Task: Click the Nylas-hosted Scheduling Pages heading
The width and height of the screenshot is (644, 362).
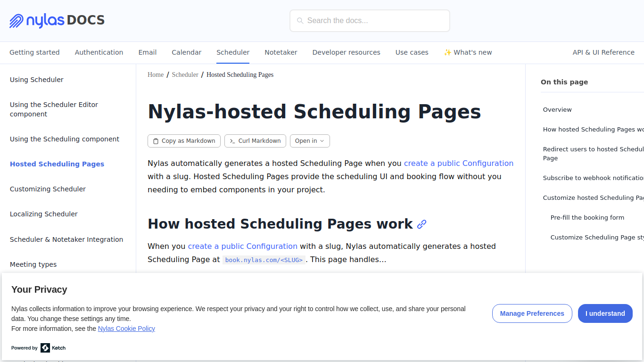Action: tap(314, 112)
